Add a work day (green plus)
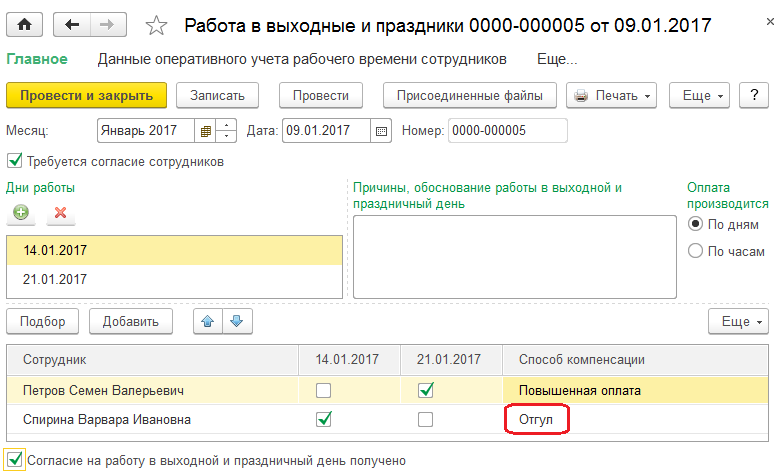This screenshot has width=780, height=472. pos(21,213)
